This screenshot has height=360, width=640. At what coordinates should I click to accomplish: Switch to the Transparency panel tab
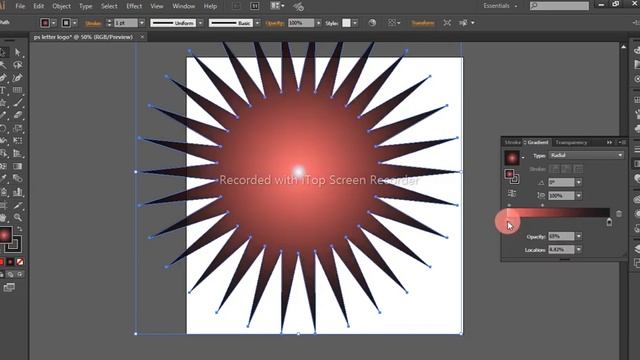pos(571,142)
